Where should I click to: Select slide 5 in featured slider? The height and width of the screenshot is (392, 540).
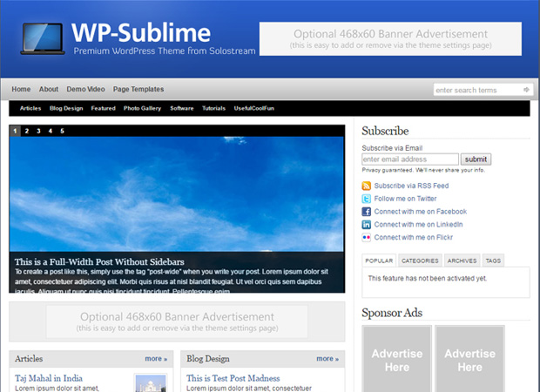[x=62, y=131]
